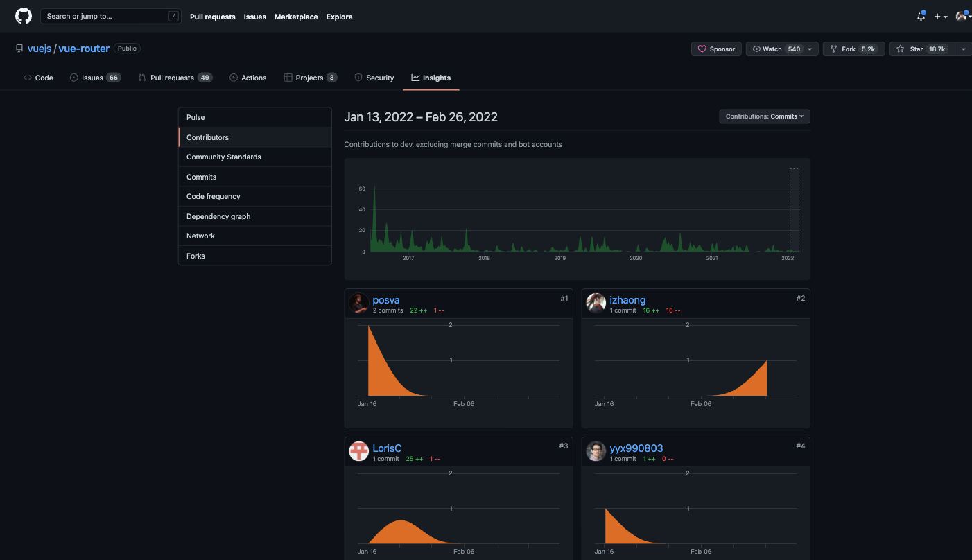Select Code frequency in sidebar
The image size is (972, 560).
[x=255, y=196]
